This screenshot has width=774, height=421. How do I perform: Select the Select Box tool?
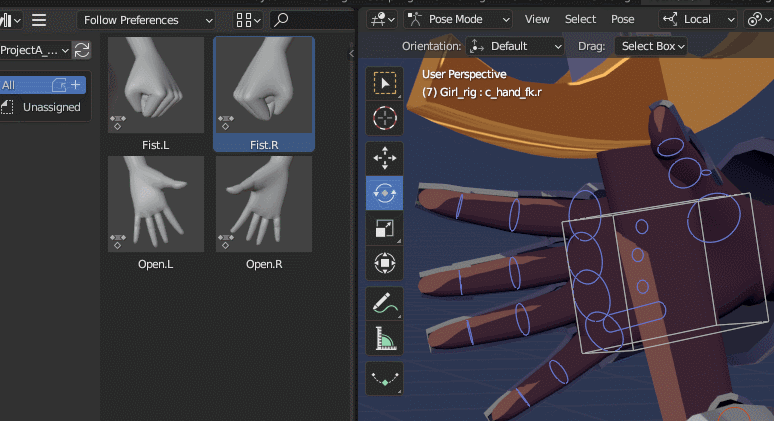(x=384, y=85)
